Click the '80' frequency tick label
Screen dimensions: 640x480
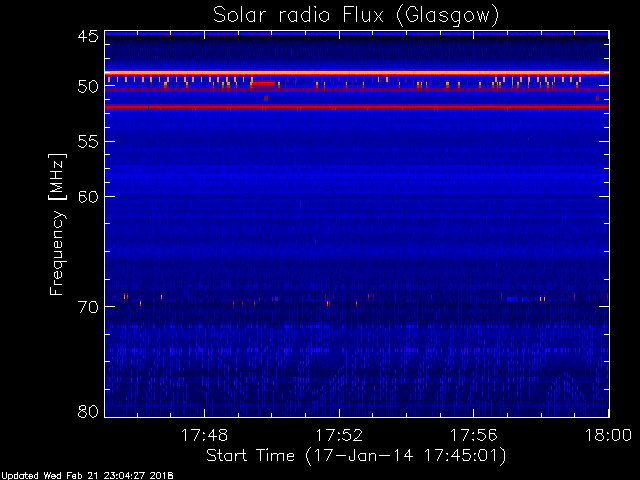[x=88, y=411]
